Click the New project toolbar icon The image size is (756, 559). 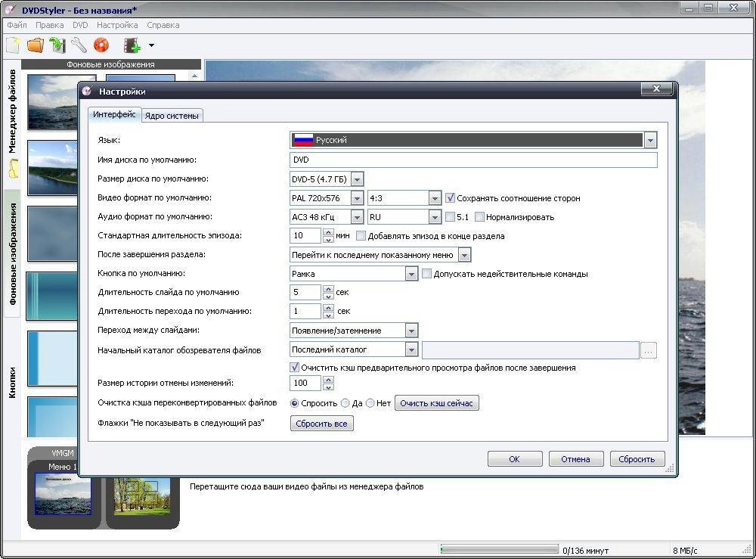[14, 45]
